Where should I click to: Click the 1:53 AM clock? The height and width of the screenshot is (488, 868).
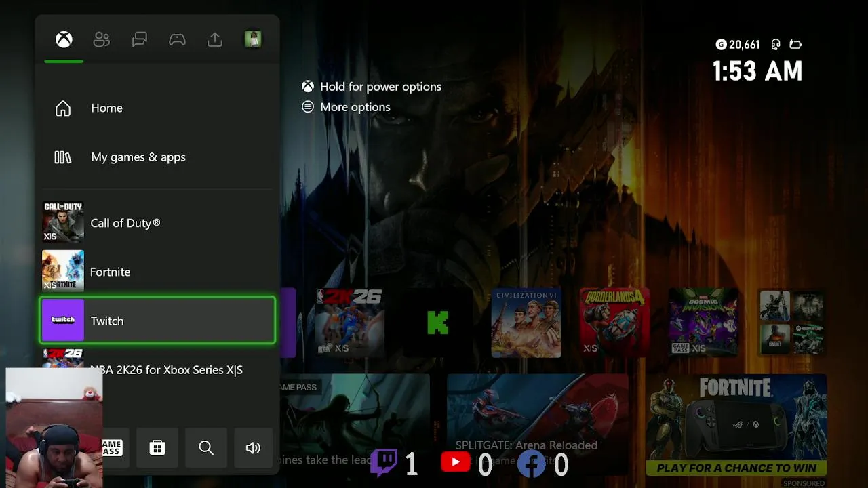pos(757,71)
